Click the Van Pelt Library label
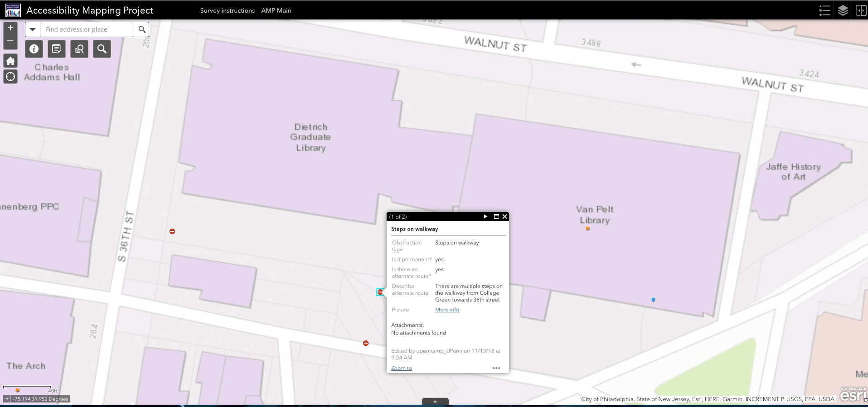 [x=594, y=215]
